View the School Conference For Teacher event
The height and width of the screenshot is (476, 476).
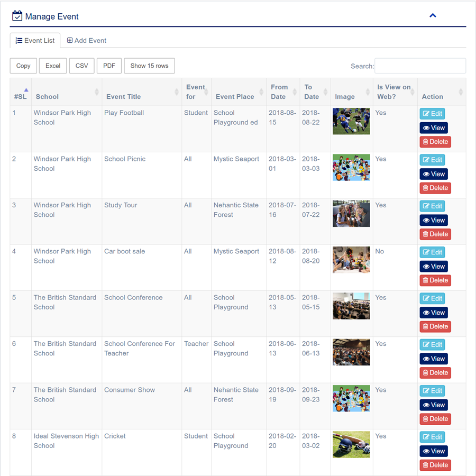(434, 359)
